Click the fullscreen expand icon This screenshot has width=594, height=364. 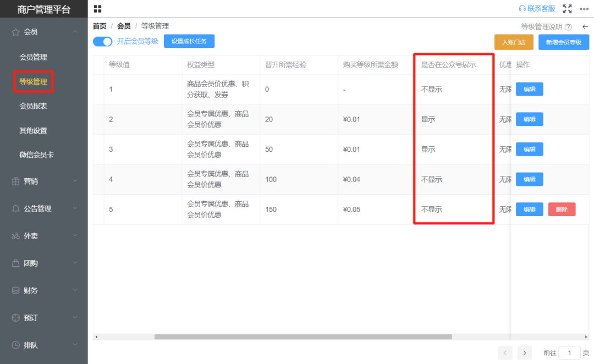tap(567, 9)
